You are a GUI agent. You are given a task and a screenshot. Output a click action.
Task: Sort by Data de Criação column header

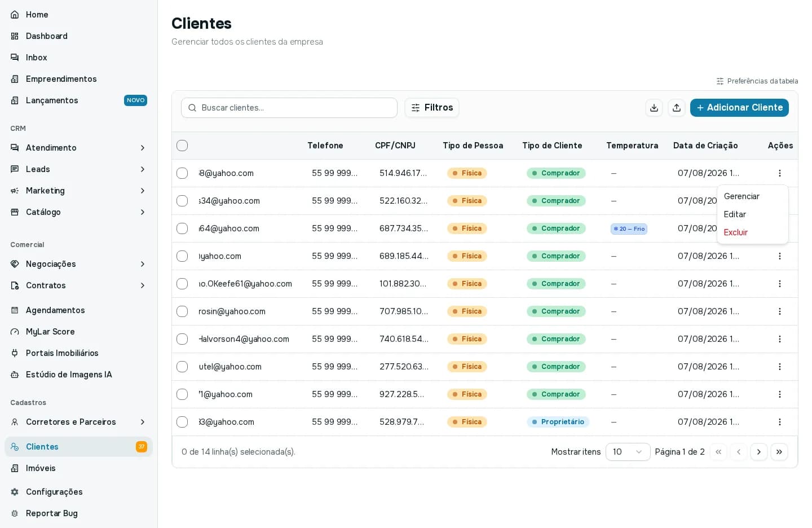coord(705,146)
